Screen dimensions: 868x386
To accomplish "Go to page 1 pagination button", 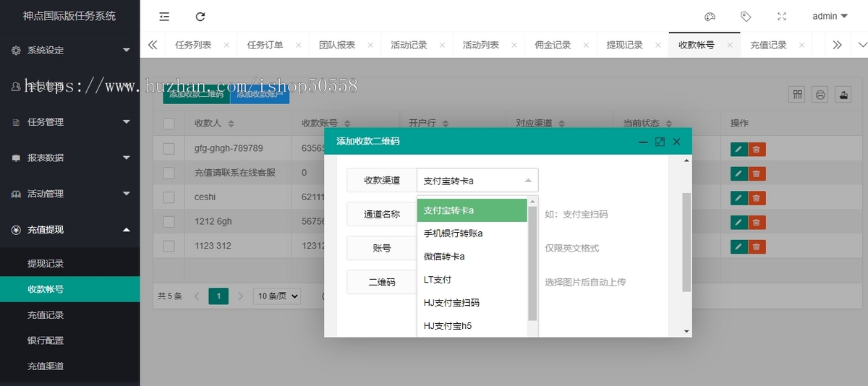I will [x=218, y=296].
